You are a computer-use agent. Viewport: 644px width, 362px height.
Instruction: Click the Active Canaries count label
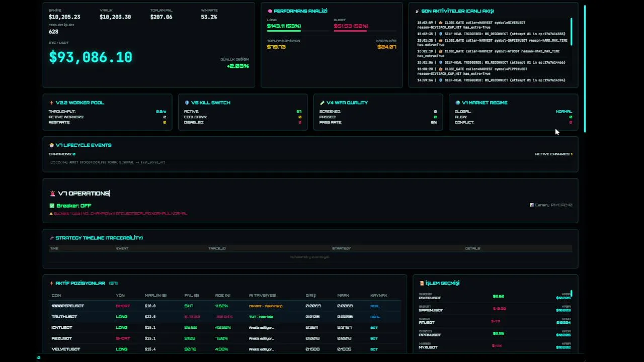tap(553, 154)
